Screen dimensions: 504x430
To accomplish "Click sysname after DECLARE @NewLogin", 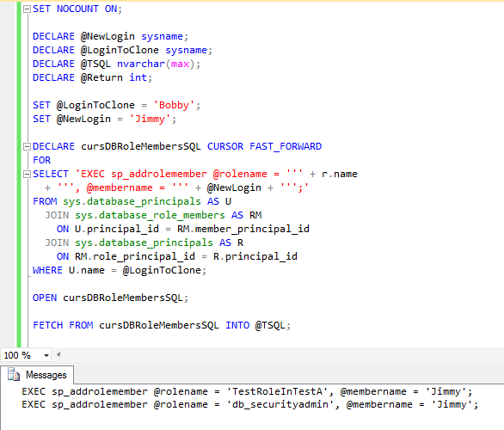I will (x=162, y=36).
